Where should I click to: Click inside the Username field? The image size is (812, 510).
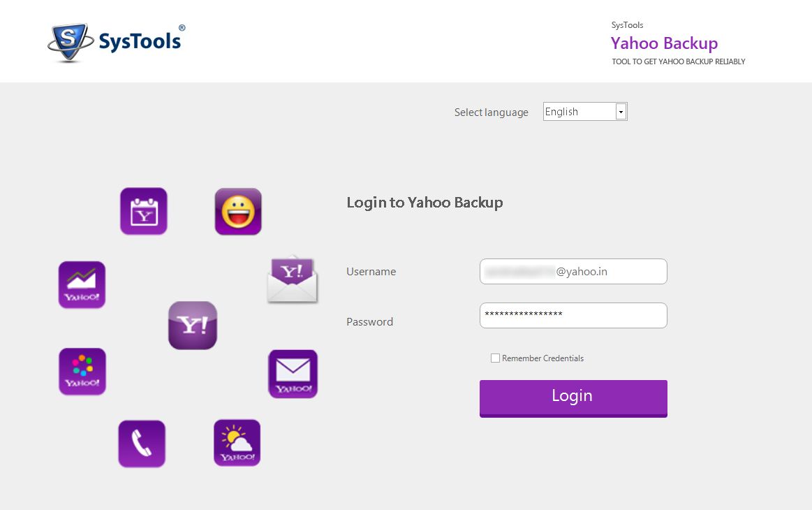pos(573,271)
